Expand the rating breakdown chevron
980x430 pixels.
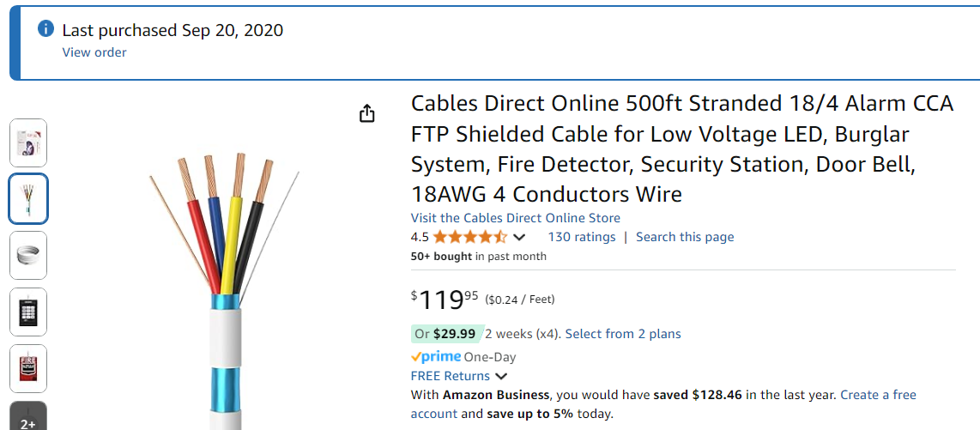click(x=519, y=238)
